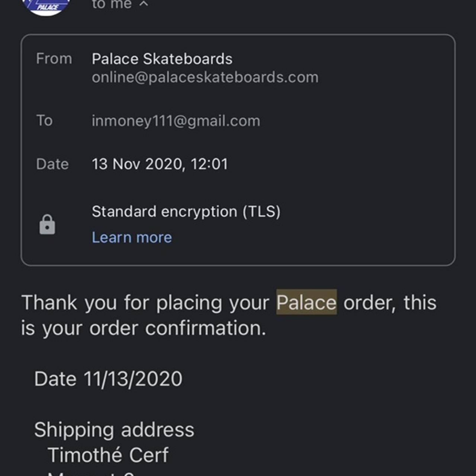
Task: Tap the "Thank you for placing your" line
Action: pos(145,302)
